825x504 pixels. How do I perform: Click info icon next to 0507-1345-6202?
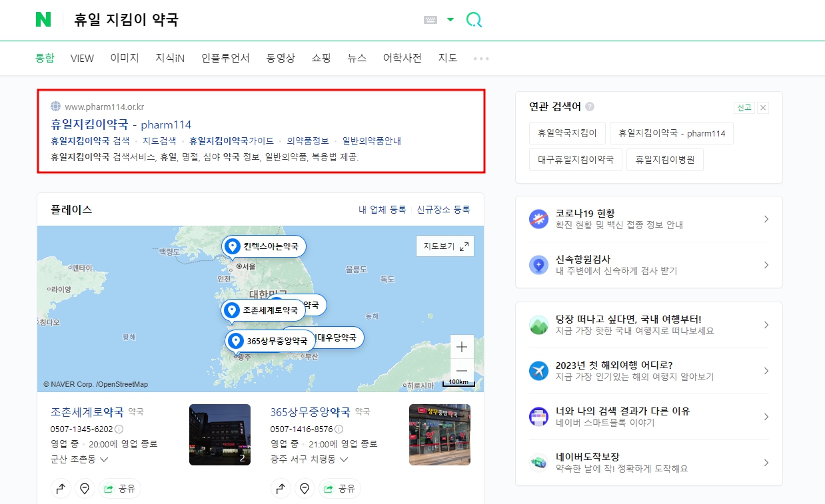tap(119, 429)
